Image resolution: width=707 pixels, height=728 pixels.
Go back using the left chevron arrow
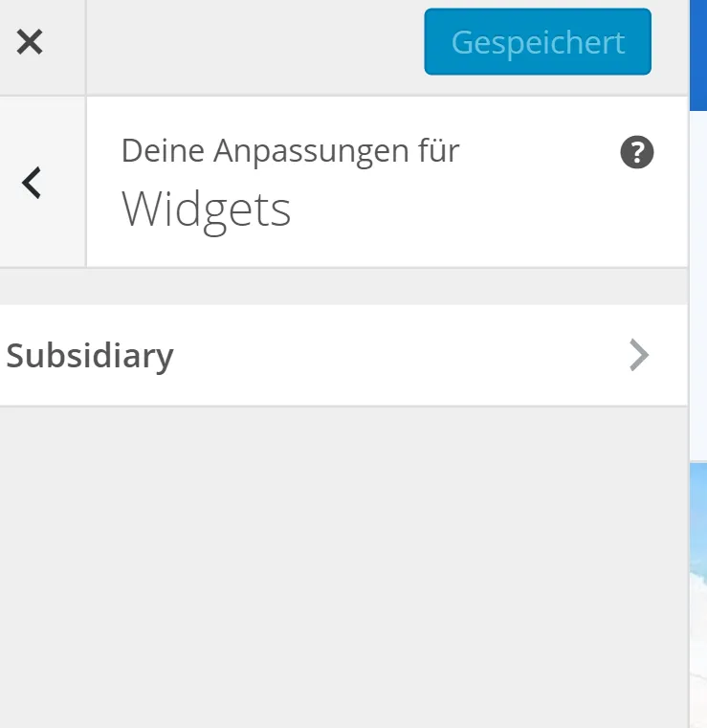tap(32, 183)
